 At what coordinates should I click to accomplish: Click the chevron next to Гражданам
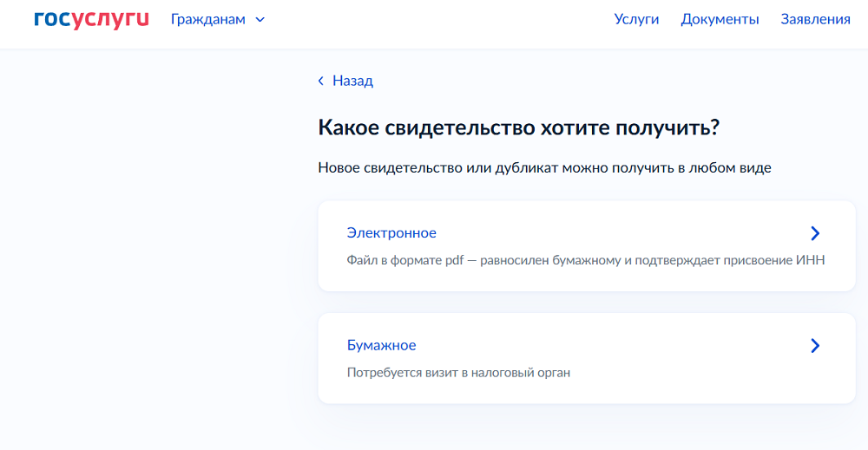[260, 20]
